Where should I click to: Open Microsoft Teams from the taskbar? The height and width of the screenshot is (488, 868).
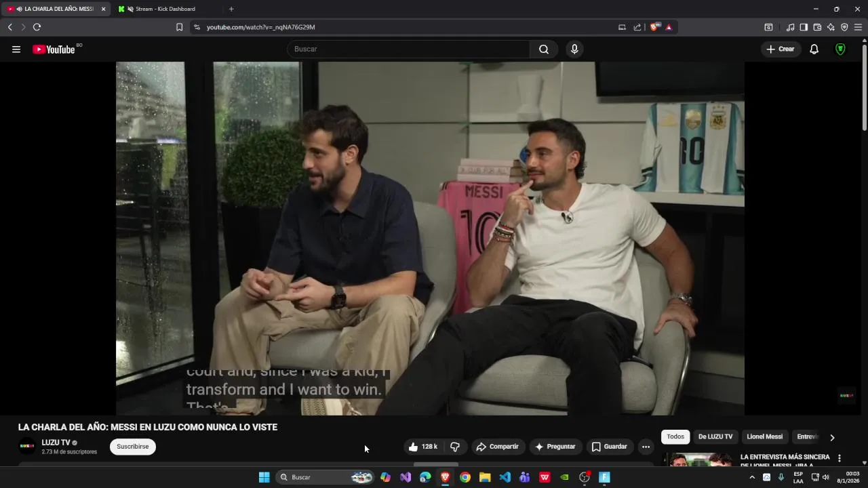[x=524, y=477]
